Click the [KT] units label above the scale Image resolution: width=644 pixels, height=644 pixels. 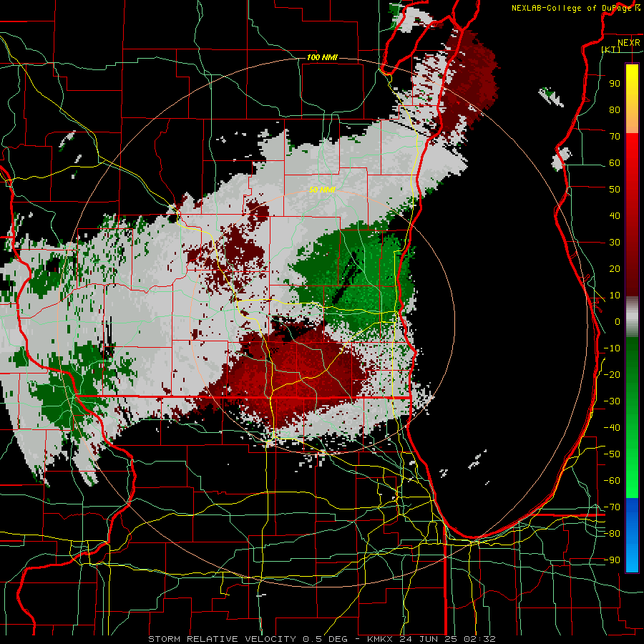pos(611,49)
